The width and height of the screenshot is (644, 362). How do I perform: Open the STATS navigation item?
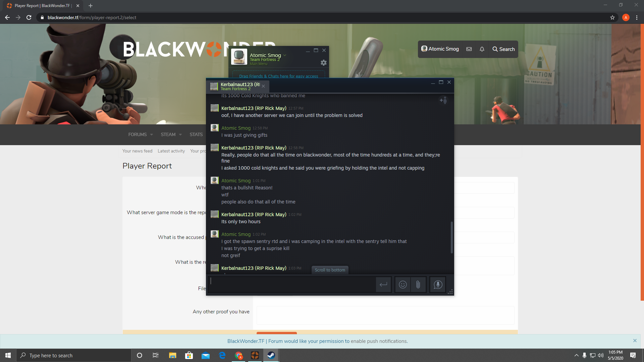[x=196, y=134]
